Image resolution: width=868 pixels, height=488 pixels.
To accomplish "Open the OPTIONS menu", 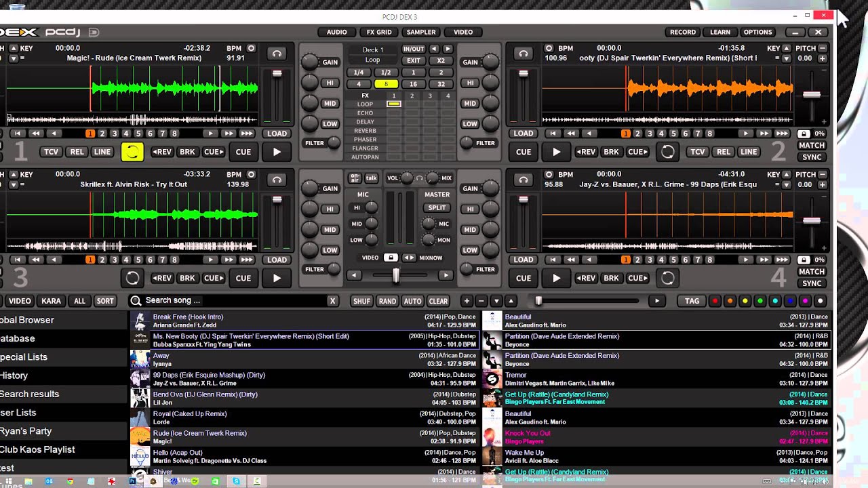I will pyautogui.click(x=757, y=32).
